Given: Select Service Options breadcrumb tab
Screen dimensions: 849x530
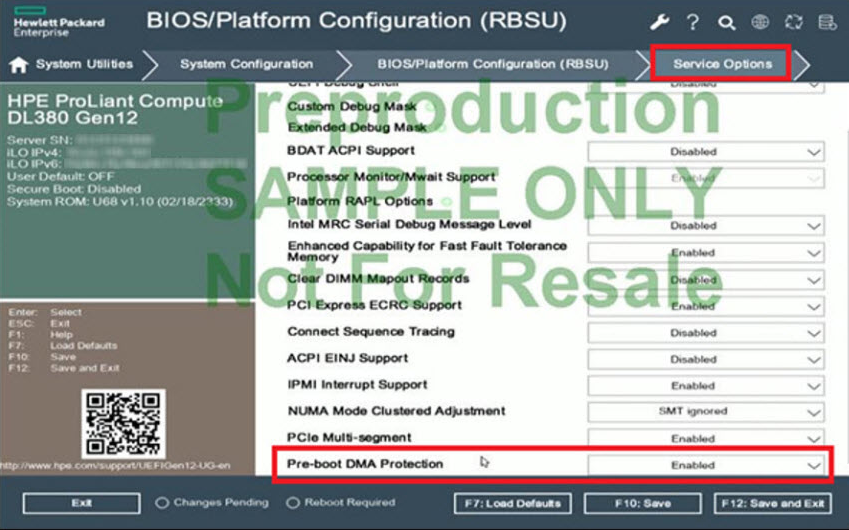Looking at the screenshot, I should (722, 64).
